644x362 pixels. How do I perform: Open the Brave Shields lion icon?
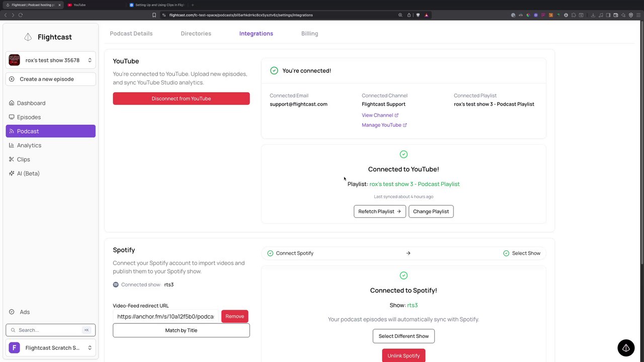pyautogui.click(x=418, y=15)
